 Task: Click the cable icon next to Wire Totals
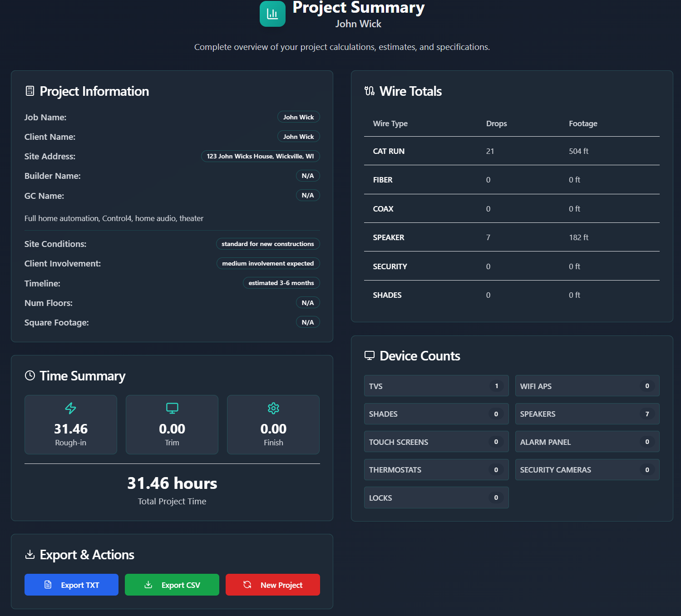(370, 91)
